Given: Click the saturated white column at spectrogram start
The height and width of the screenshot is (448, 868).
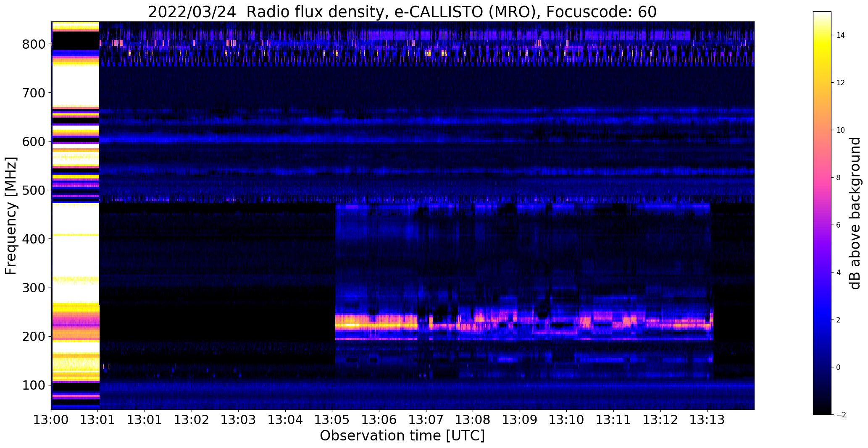Looking at the screenshot, I should point(76,215).
